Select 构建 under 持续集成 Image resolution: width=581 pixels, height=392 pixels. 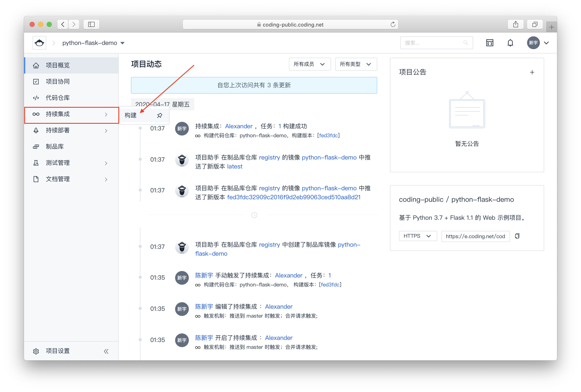pos(131,115)
